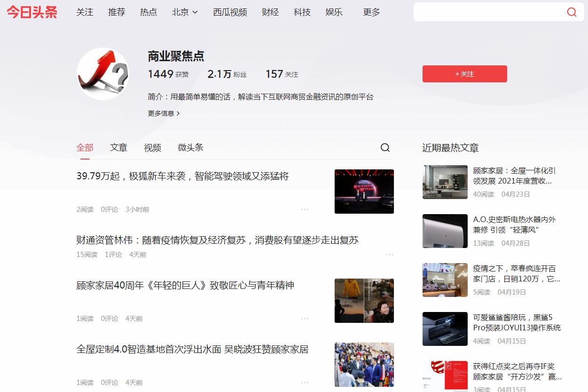Click the 商业聚焦点 profile avatar
This screenshot has width=588, height=392.
(103, 74)
